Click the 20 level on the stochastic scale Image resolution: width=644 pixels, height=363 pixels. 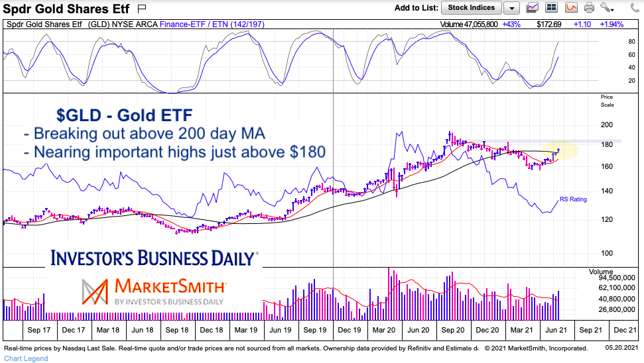click(x=631, y=81)
